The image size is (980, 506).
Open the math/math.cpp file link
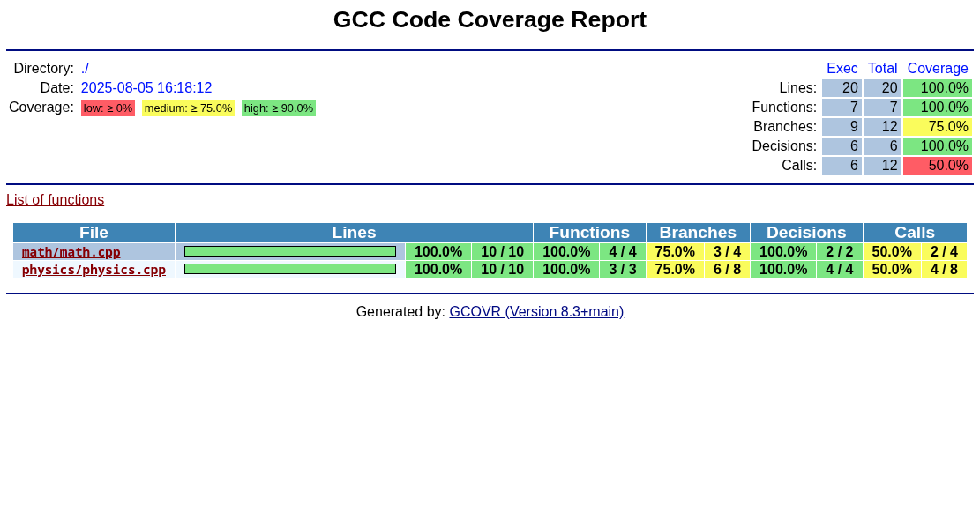tap(71, 252)
